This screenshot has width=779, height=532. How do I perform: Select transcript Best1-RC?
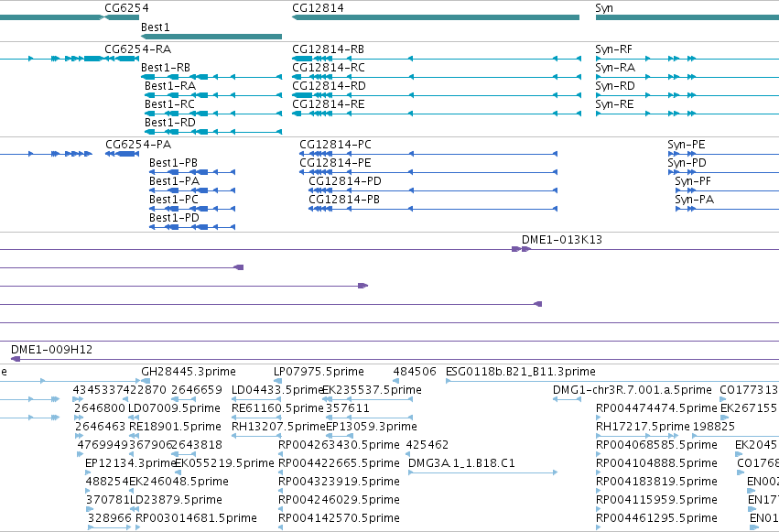[x=169, y=104]
